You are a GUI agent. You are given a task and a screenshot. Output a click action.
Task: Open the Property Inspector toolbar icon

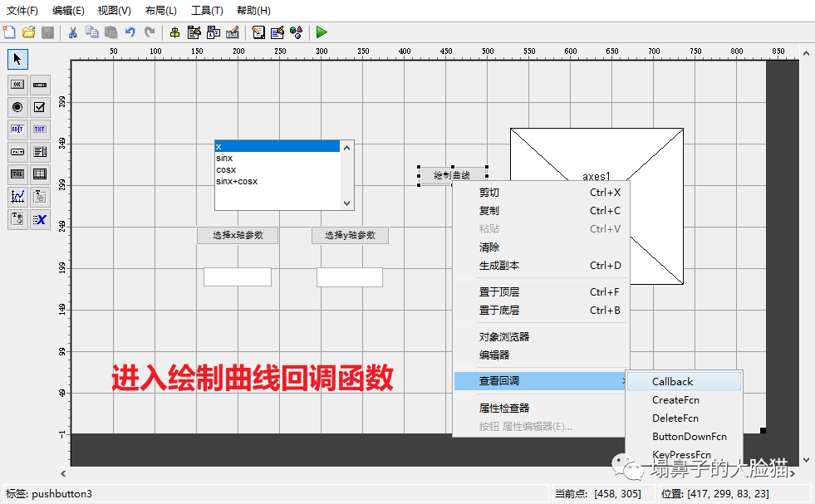pyautogui.click(x=277, y=32)
